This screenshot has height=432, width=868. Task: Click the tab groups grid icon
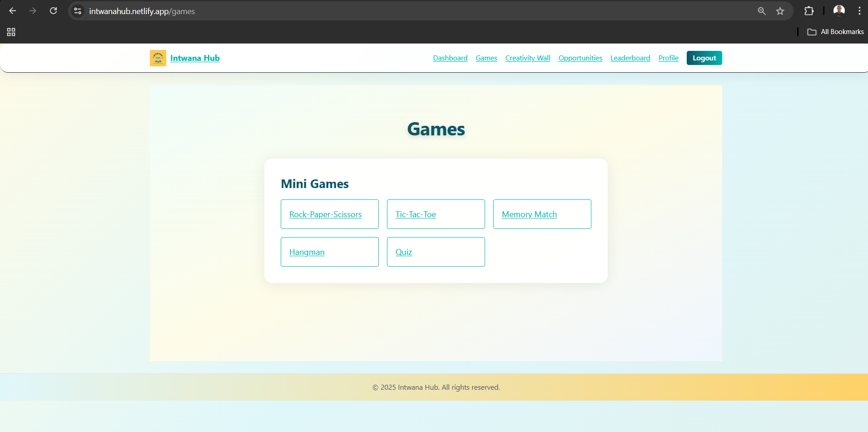click(11, 32)
